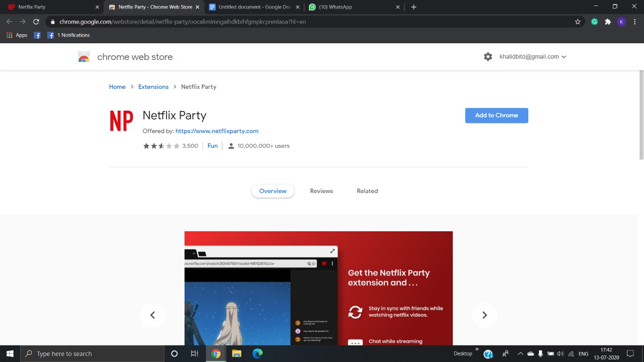Image resolution: width=644 pixels, height=362 pixels.
Task: Switch to the (10) WhatsApp tab
Action: tap(355, 7)
